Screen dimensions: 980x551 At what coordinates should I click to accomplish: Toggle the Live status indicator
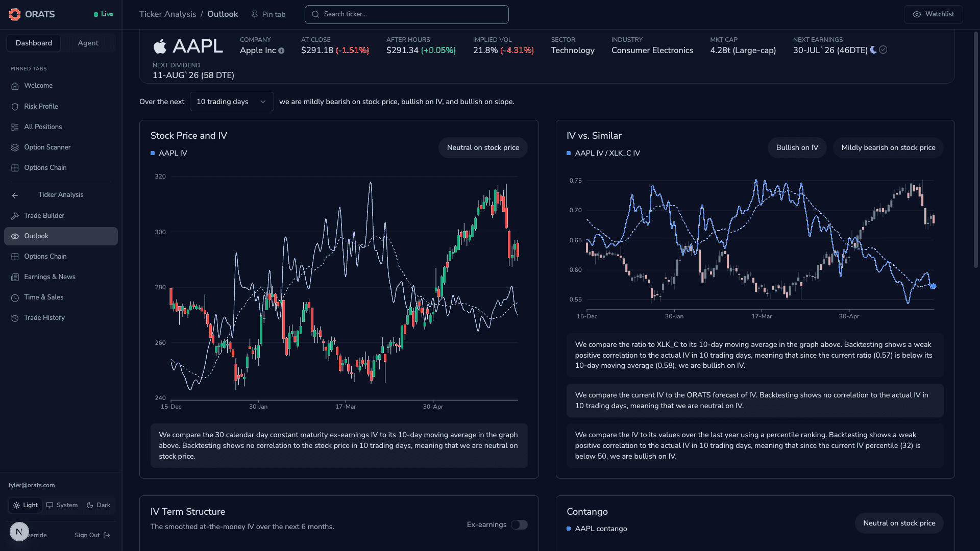[104, 14]
